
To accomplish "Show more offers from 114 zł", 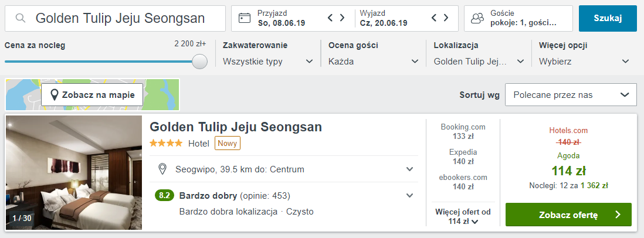I will click(x=463, y=216).
